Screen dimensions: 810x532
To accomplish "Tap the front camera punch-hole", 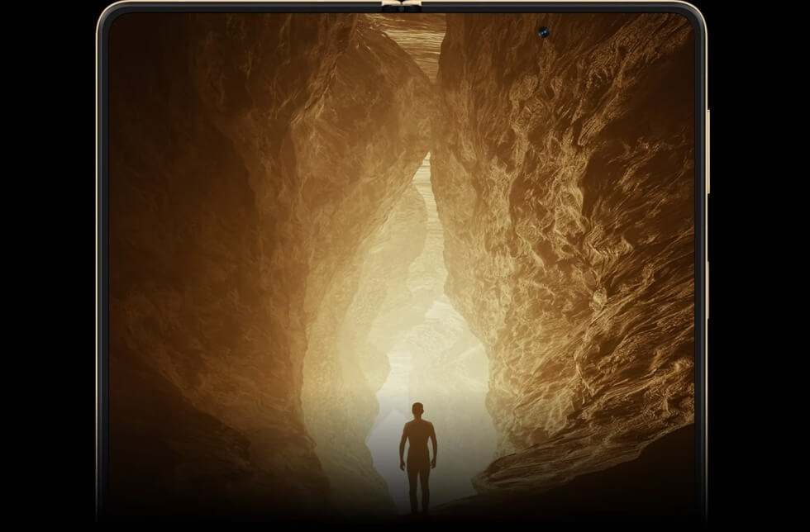I will click(x=544, y=32).
